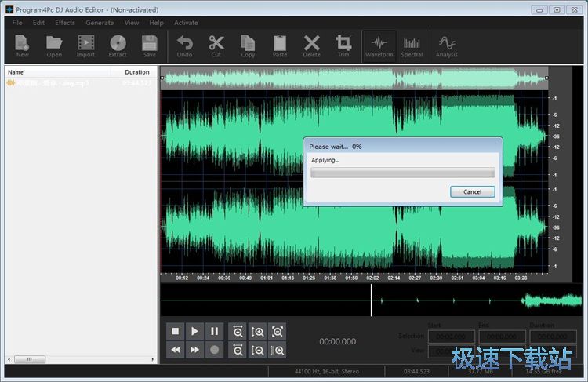Click the Undo arrow icon
The height and width of the screenshot is (382, 588).
pyautogui.click(x=184, y=45)
